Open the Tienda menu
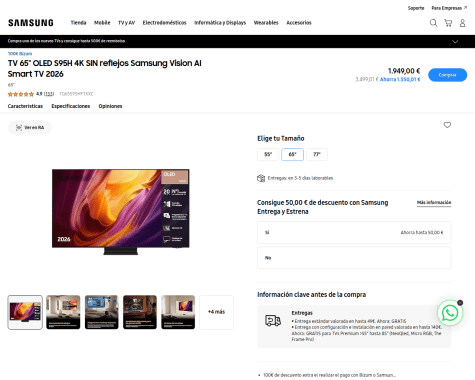This screenshot has width=475, height=380. coord(78,23)
